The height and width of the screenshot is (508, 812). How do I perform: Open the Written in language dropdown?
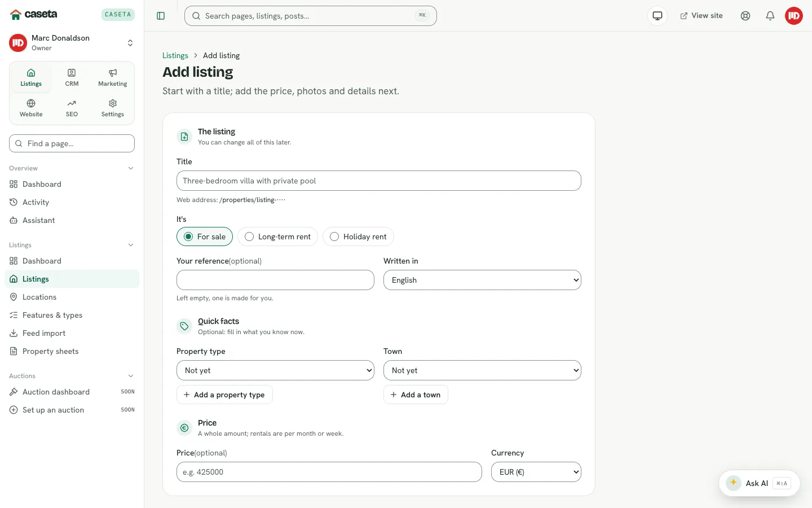pyautogui.click(x=482, y=280)
